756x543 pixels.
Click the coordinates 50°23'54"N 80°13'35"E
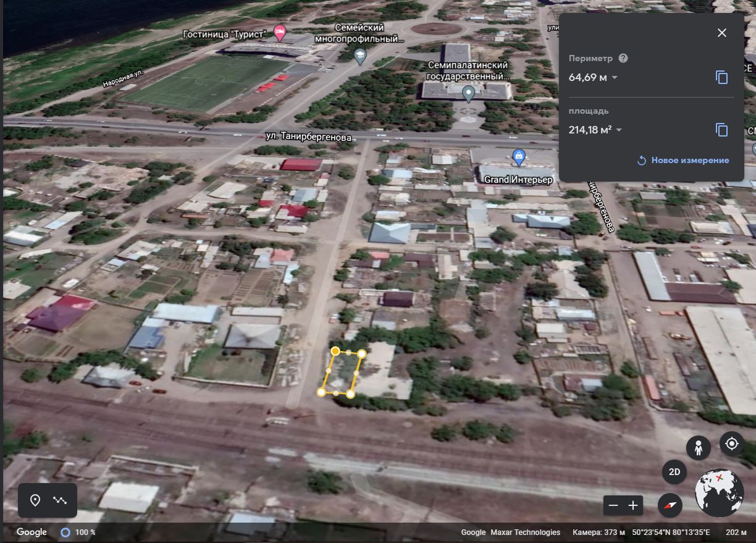point(671,532)
